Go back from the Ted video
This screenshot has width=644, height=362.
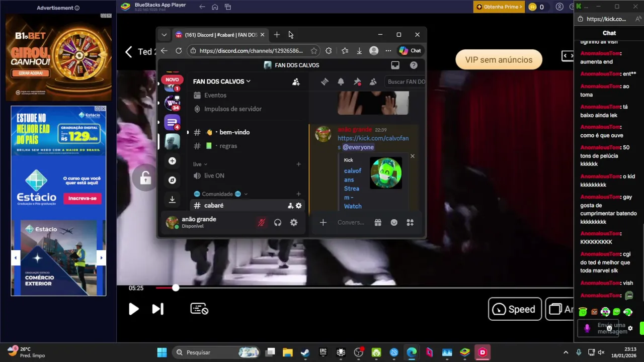(x=129, y=52)
